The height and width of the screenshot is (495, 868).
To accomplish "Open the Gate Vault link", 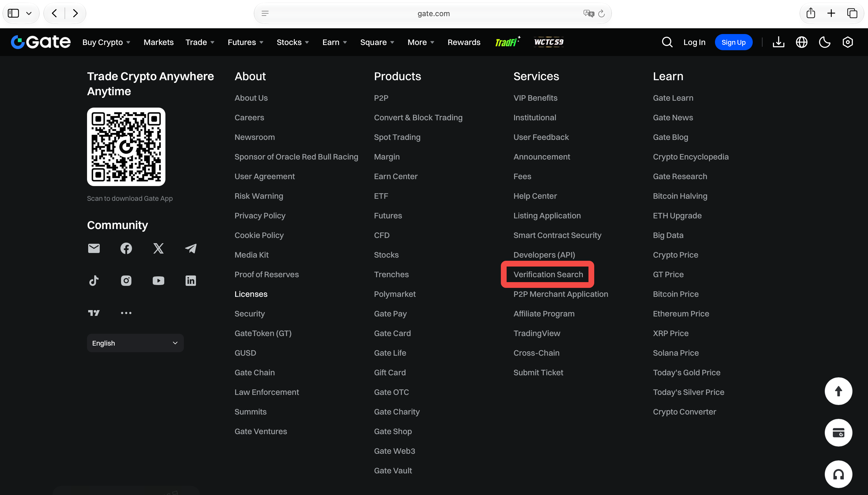I will click(x=393, y=470).
